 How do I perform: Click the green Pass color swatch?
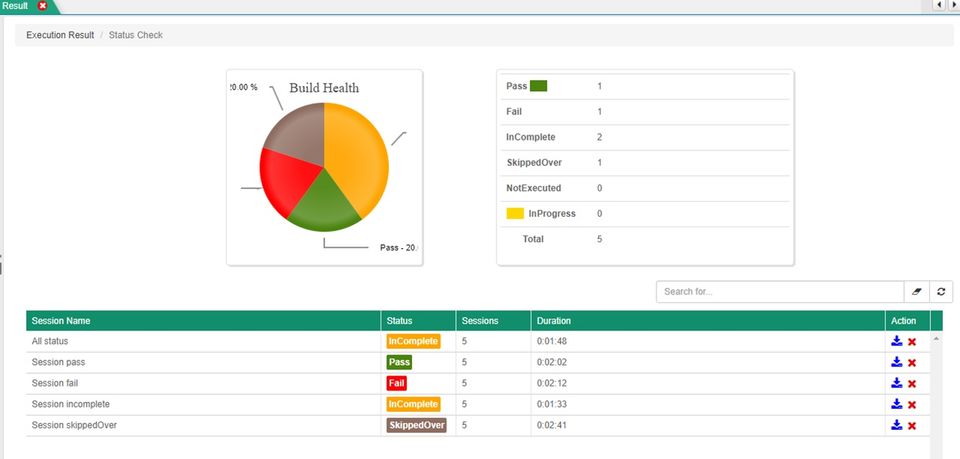[x=538, y=86]
